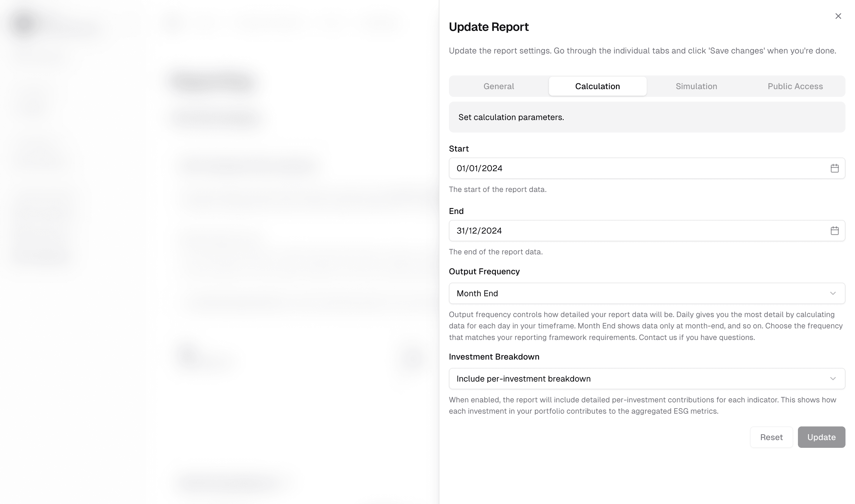This screenshot has width=855, height=504.
Task: Open the Start date calendar picker
Action: click(835, 168)
